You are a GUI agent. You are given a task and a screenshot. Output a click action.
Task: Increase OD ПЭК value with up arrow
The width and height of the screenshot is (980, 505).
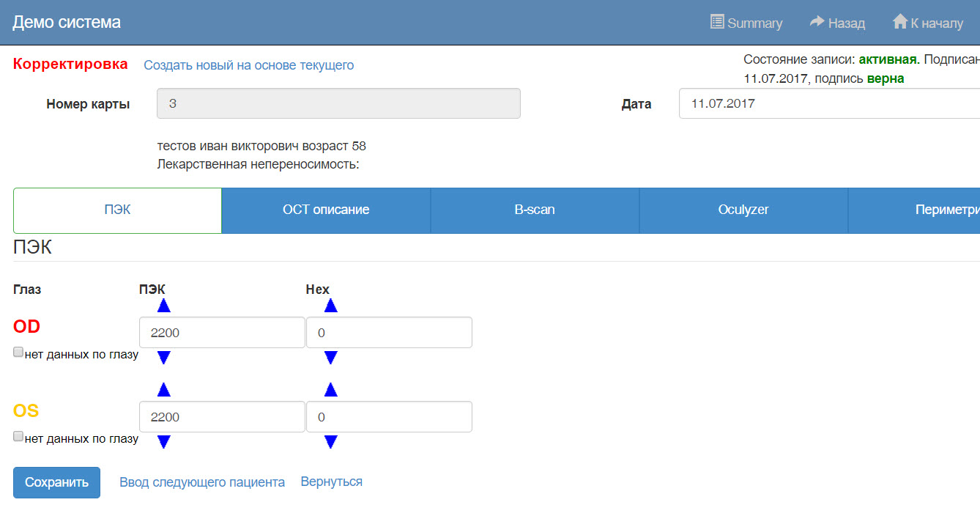(164, 306)
